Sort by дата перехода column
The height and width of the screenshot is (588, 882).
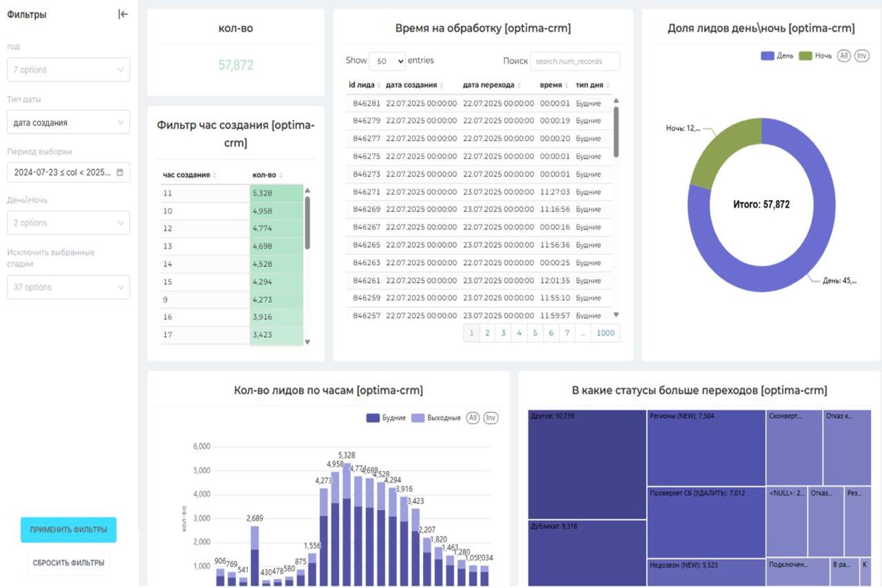pos(488,85)
